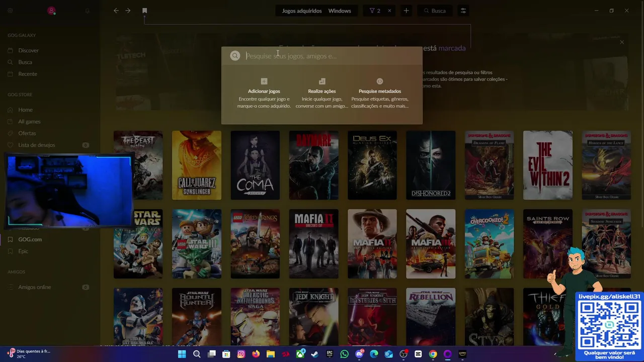The height and width of the screenshot is (362, 644).
Task: Open The Beast Inside game cover
Action: pyautogui.click(x=138, y=165)
